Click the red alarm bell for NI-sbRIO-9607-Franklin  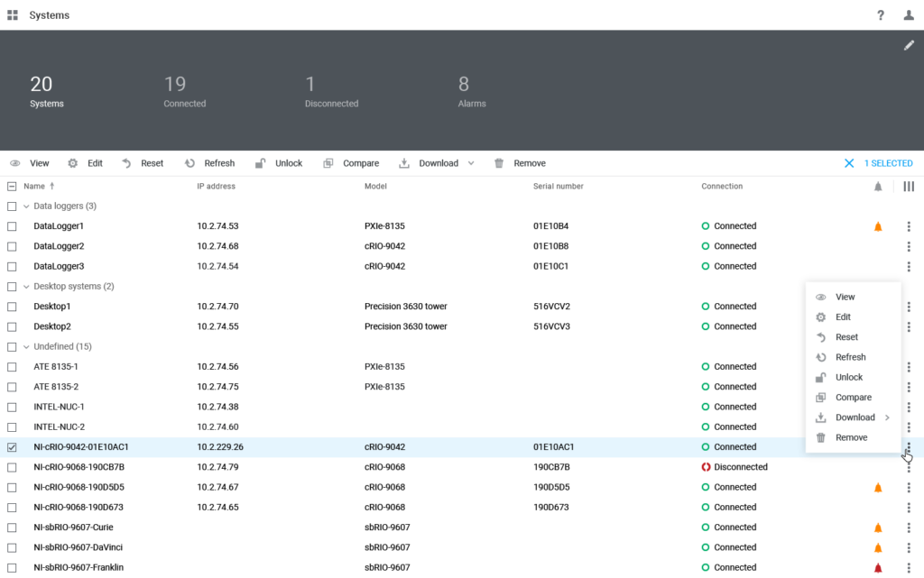click(x=878, y=568)
